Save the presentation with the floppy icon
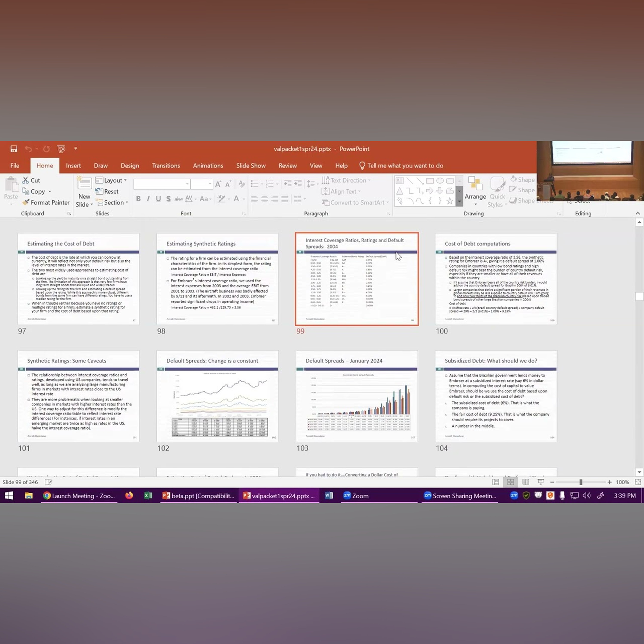644x644 pixels. click(14, 149)
